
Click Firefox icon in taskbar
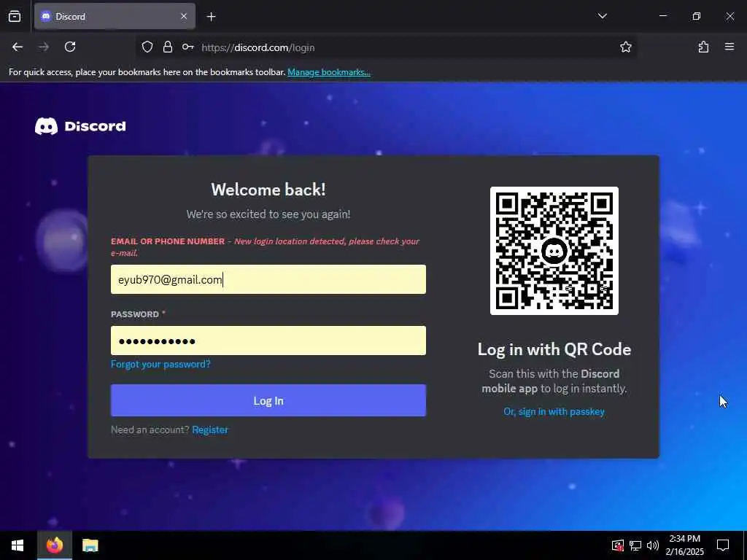[55, 545]
